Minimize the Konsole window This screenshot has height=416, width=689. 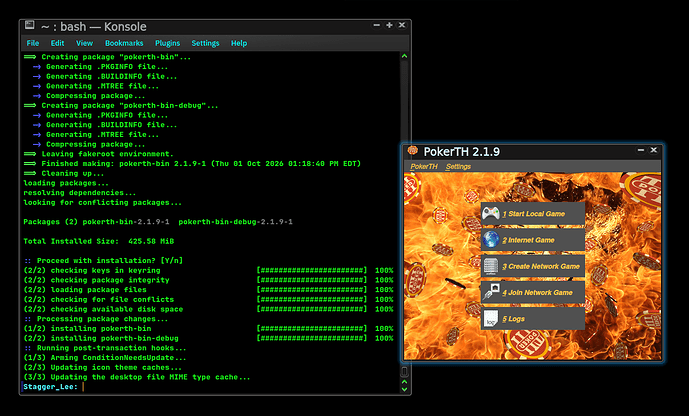click(377, 25)
